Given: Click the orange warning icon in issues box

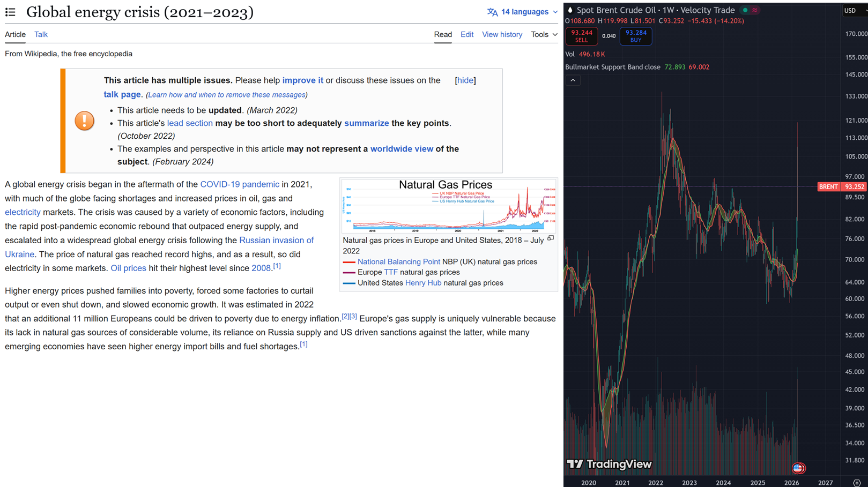Looking at the screenshot, I should coord(84,121).
